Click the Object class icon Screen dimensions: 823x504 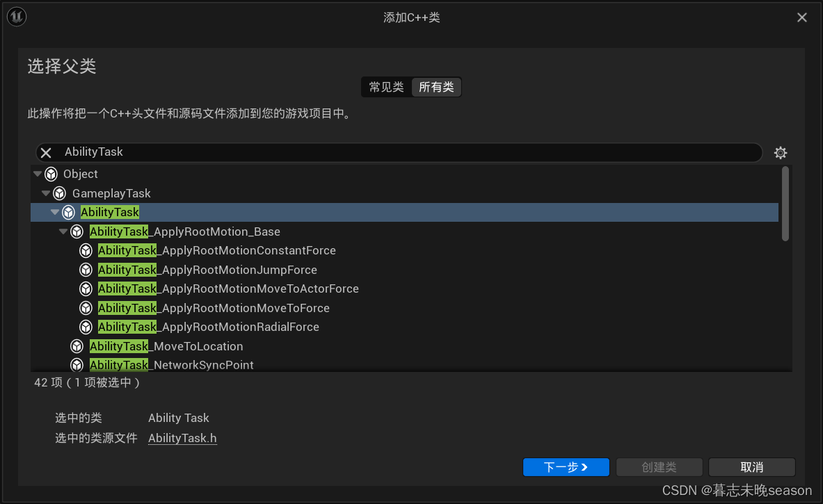tap(51, 174)
